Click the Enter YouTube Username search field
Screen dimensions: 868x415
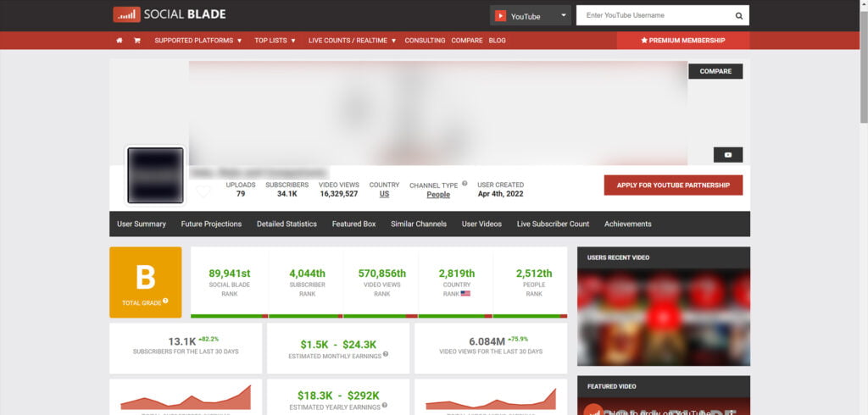(x=653, y=15)
